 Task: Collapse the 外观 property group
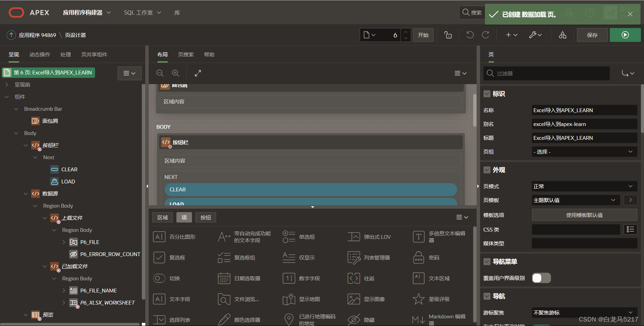[x=487, y=170]
